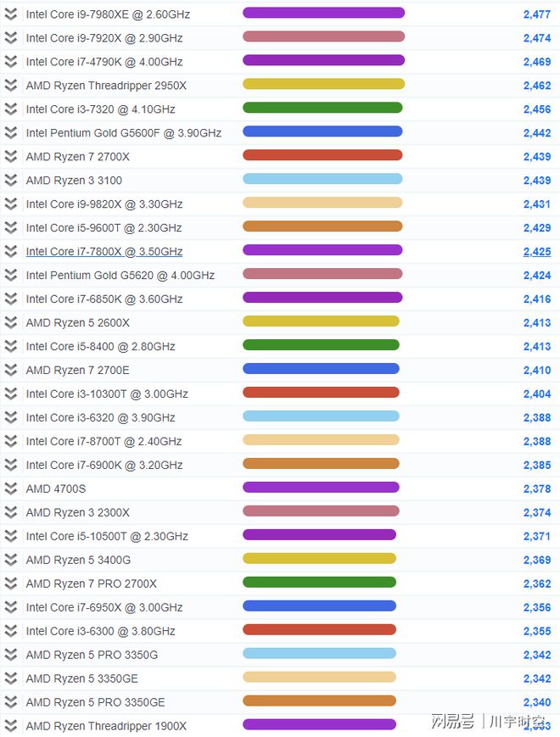Open the AMD Ryzen 7 2700X link
Viewport: 560px width, 737px height.
(75, 157)
